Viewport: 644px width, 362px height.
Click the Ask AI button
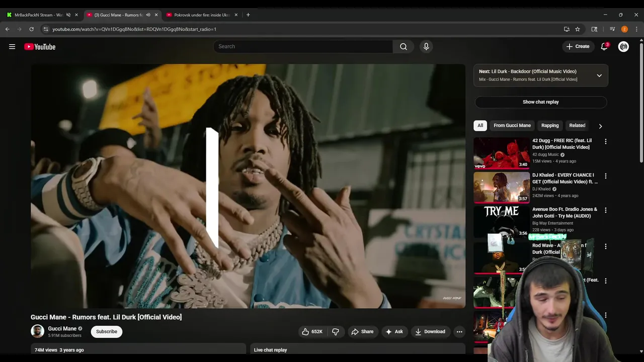(x=394, y=332)
